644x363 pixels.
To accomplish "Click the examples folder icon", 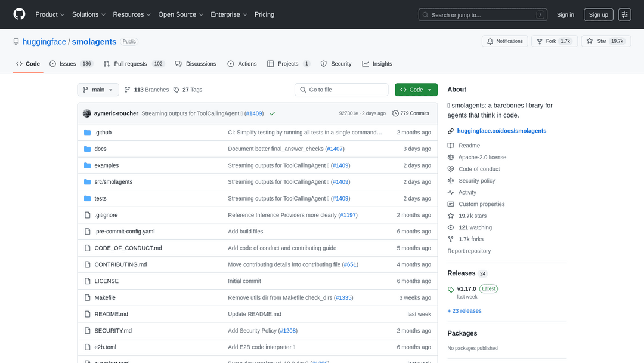I will point(87,165).
